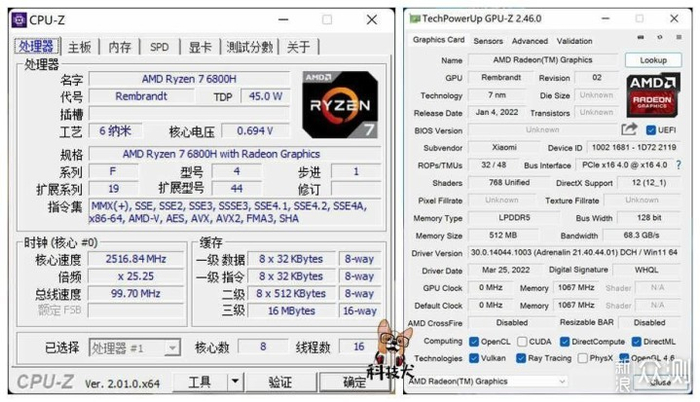
Task: Click the GPU Name field AMD Radeon(TM) Graphics
Action: pos(542,60)
